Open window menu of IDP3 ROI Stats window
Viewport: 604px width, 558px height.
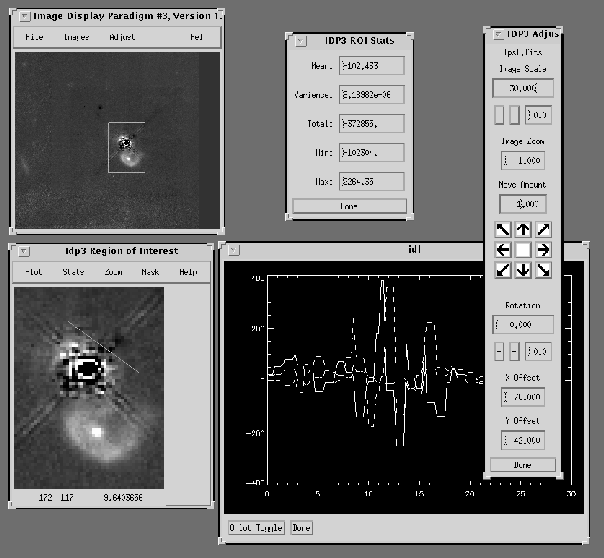pyautogui.click(x=300, y=41)
